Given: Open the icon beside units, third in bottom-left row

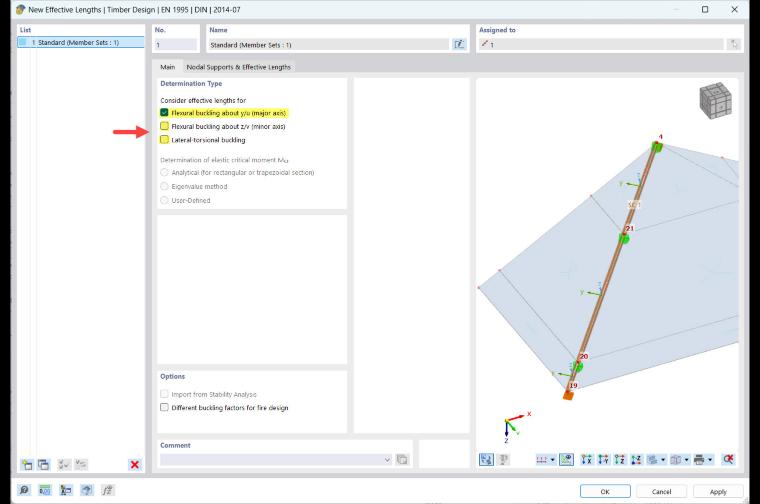Looking at the screenshot, I should [65, 490].
